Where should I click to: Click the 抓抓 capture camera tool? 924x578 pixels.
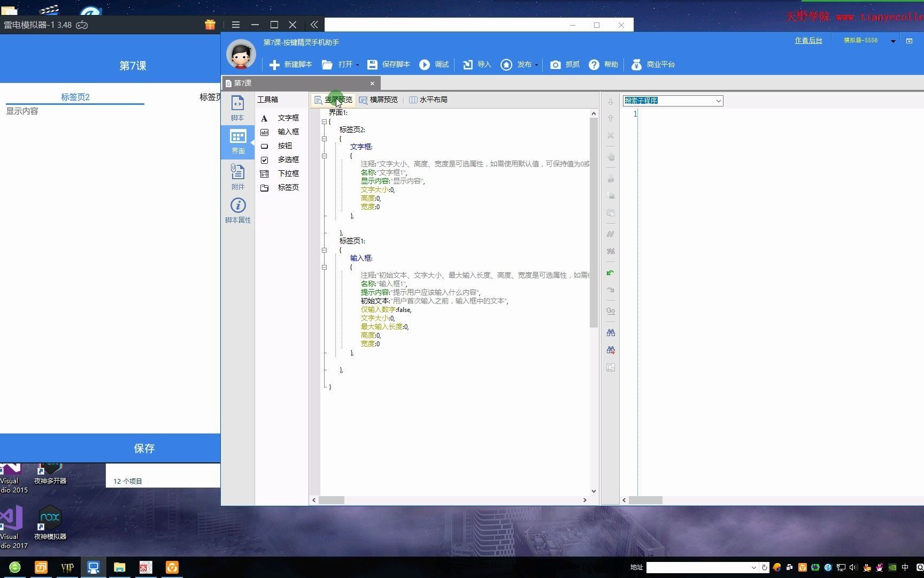[565, 64]
